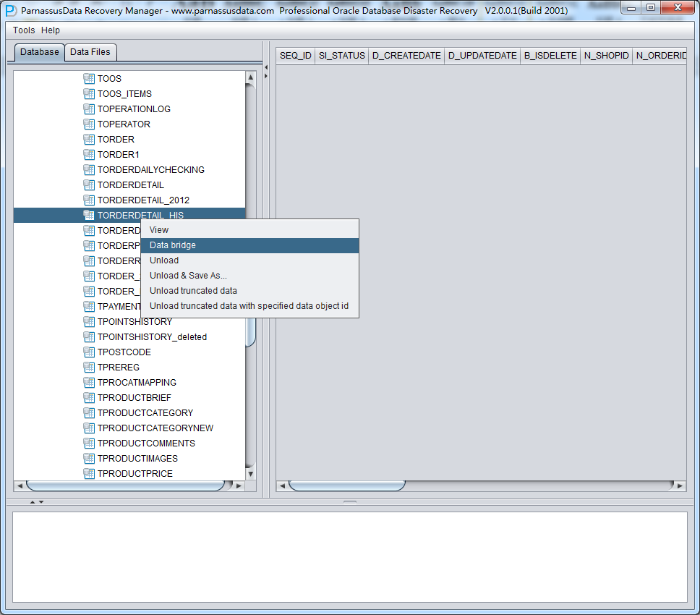Image resolution: width=700 pixels, height=615 pixels.
Task: Choose Data bridge from context menu
Action: pyautogui.click(x=173, y=245)
